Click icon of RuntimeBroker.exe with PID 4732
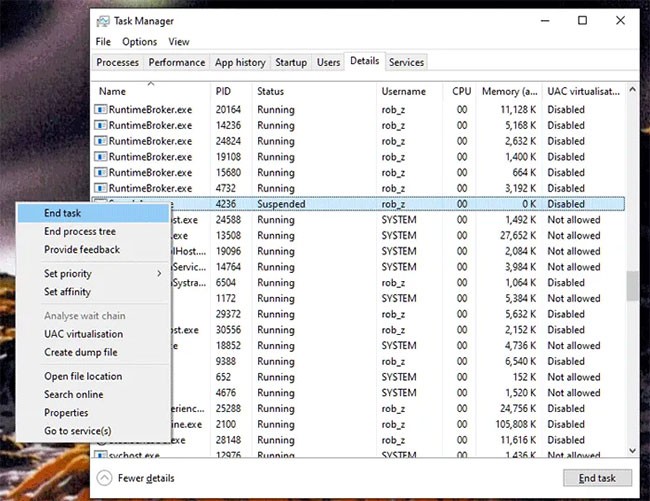 100,188
